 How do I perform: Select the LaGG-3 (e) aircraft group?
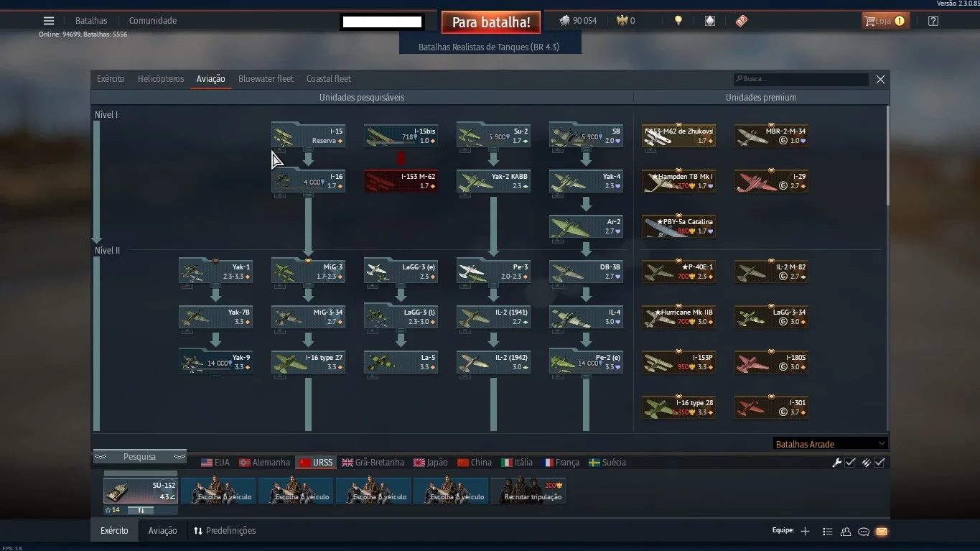point(401,272)
